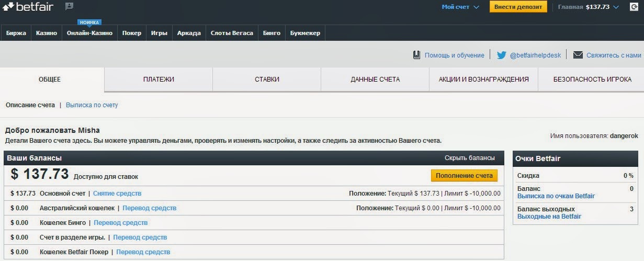
Task: Click the Twitter bird icon
Action: (x=501, y=54)
